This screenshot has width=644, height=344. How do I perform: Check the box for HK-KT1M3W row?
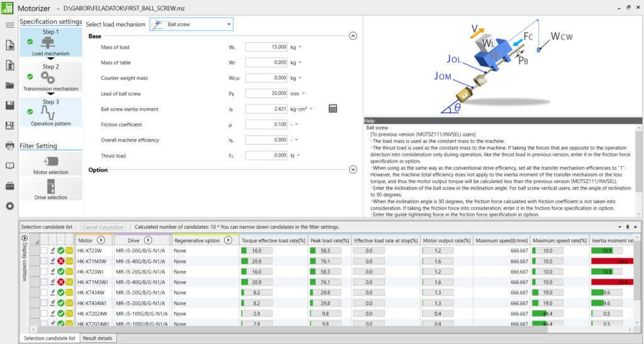[43, 261]
